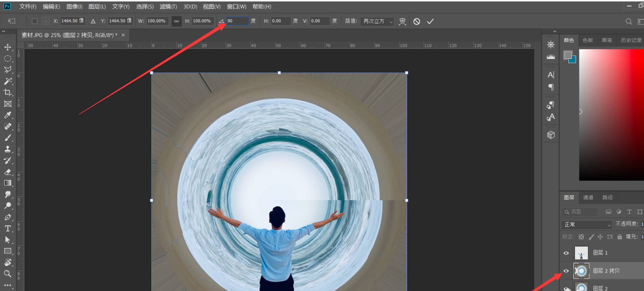Select the Horizontal Type tool
This screenshot has width=644, height=291.
pyautogui.click(x=7, y=228)
